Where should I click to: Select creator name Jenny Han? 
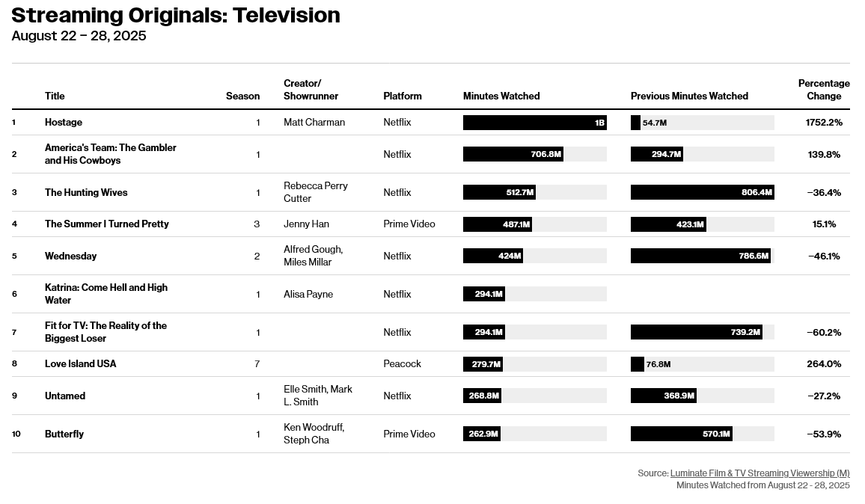click(x=306, y=224)
